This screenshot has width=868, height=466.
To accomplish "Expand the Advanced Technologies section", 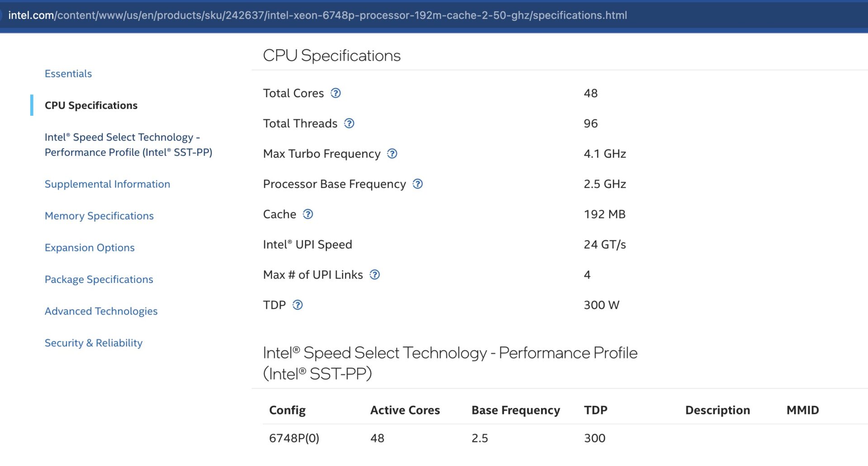I will 101,311.
